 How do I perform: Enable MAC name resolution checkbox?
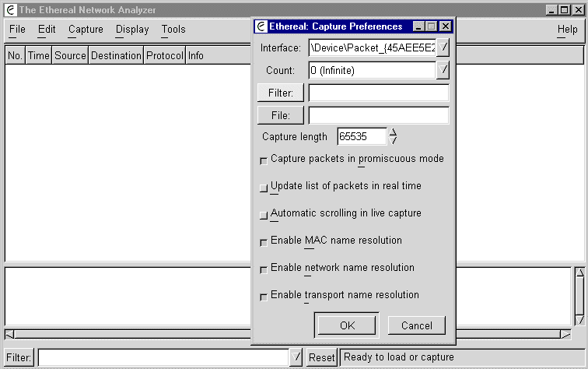pyautogui.click(x=264, y=242)
